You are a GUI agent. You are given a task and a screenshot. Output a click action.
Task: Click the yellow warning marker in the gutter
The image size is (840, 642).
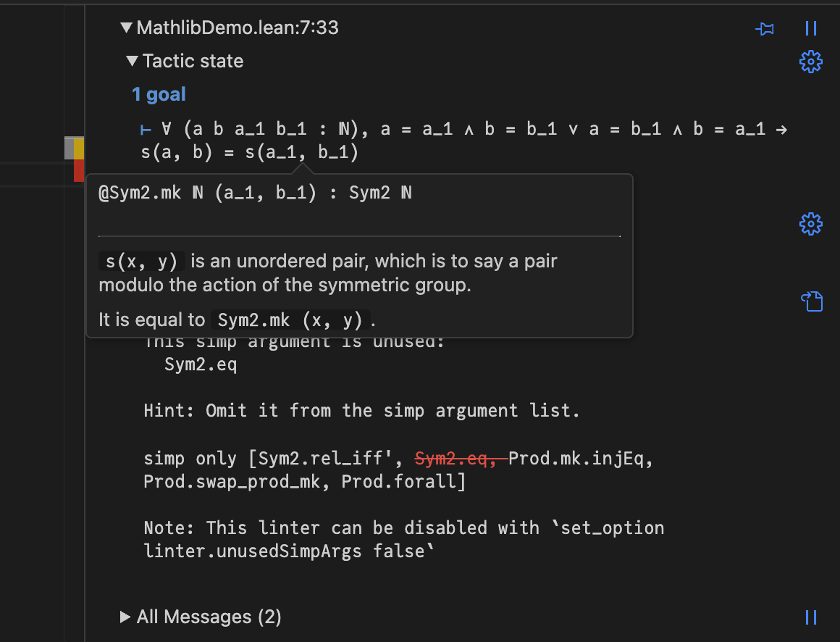[79, 148]
